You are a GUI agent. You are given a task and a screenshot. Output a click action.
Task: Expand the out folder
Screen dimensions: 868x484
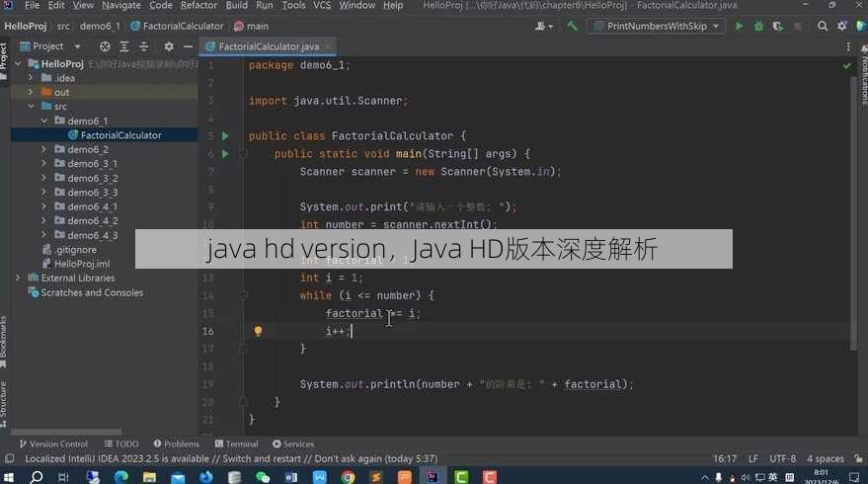pyautogui.click(x=31, y=92)
